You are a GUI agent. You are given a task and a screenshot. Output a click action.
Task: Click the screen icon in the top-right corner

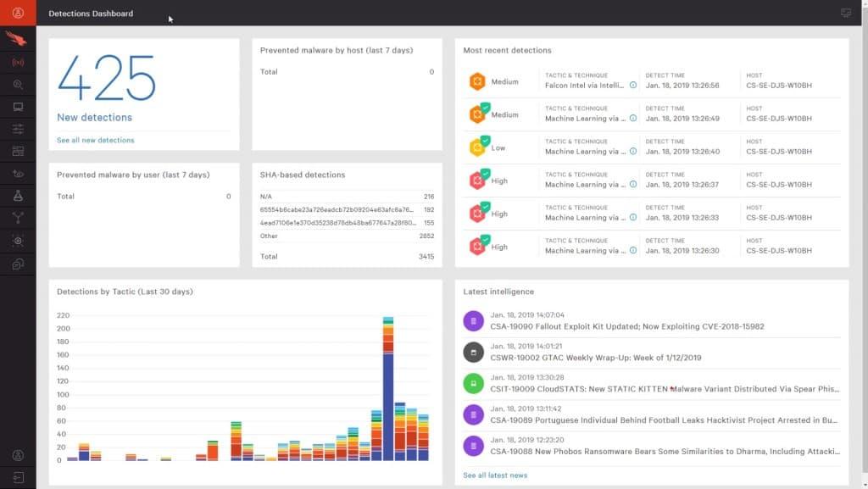tap(845, 12)
